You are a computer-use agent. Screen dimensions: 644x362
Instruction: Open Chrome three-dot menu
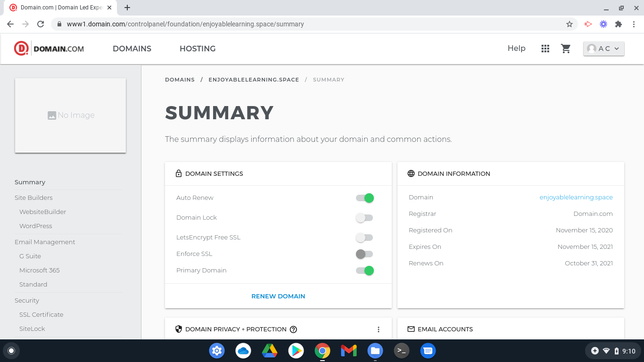[x=634, y=24]
